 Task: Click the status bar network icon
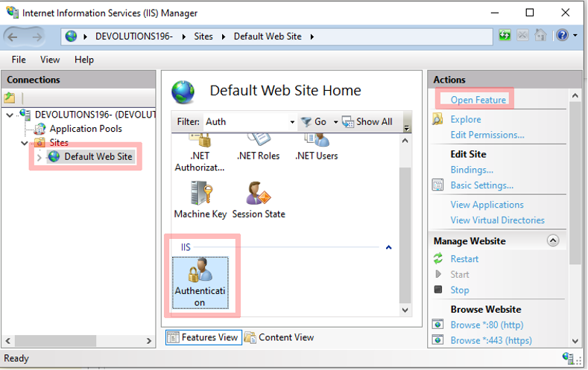click(x=568, y=358)
